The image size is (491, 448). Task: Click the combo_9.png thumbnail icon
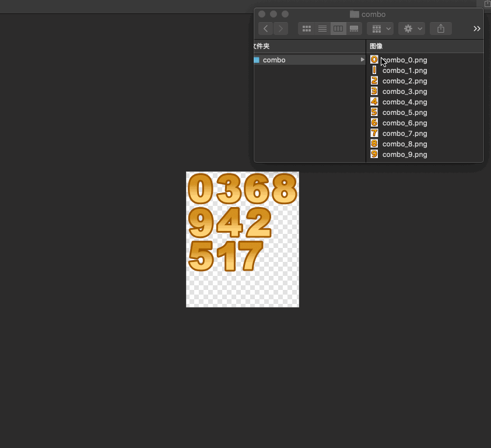374,154
